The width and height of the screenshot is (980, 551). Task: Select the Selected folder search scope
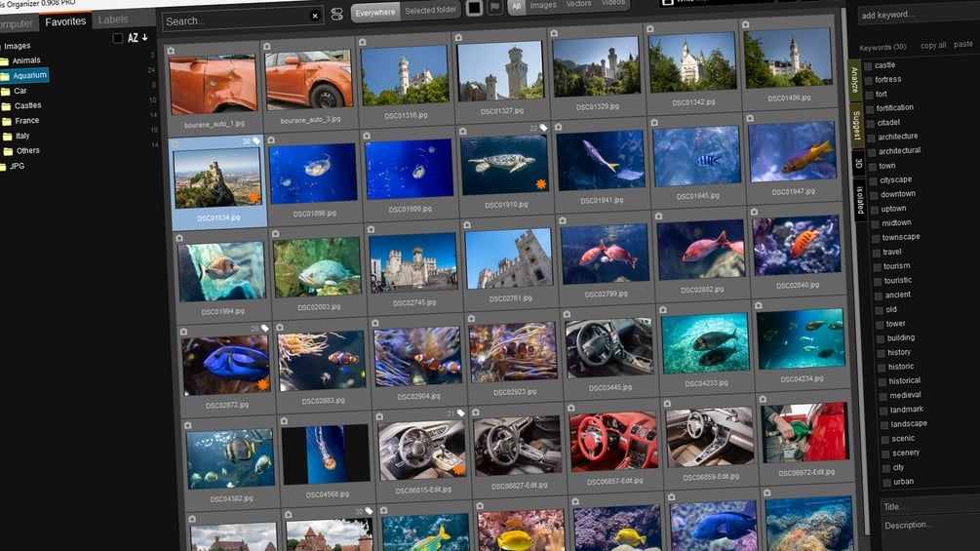click(430, 11)
